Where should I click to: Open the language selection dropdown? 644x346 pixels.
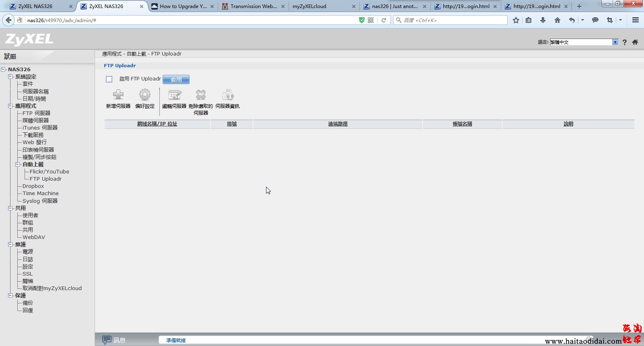click(x=615, y=42)
